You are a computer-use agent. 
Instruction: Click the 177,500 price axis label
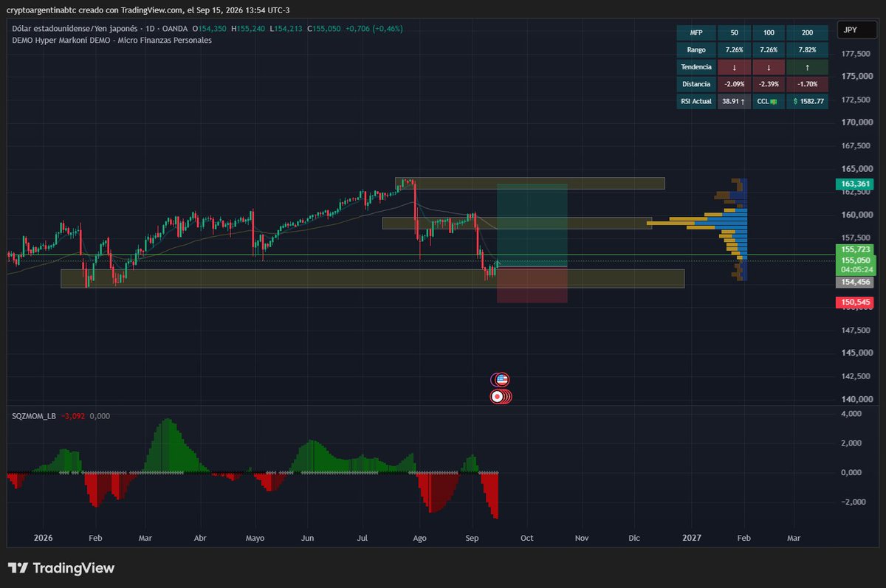pos(855,54)
